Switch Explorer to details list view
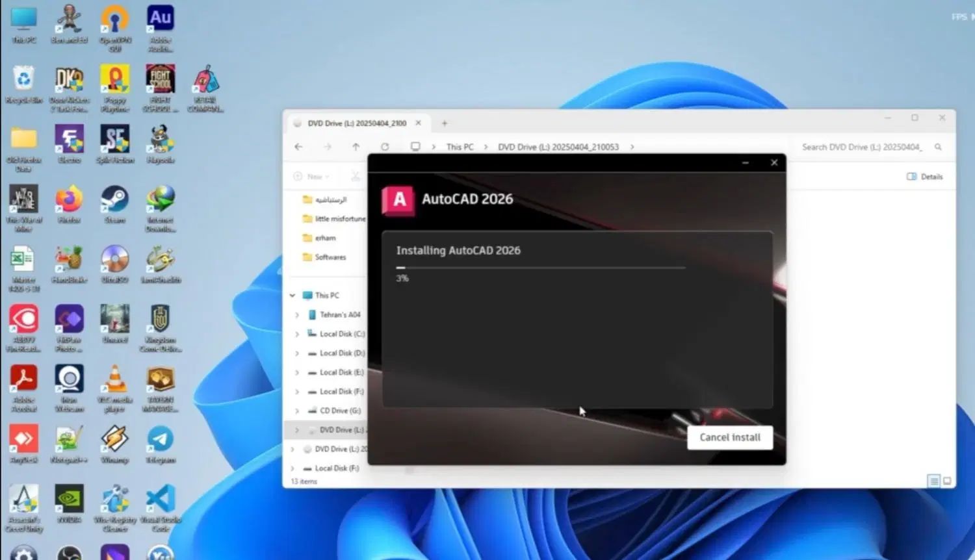This screenshot has height=560, width=975. pyautogui.click(x=933, y=481)
